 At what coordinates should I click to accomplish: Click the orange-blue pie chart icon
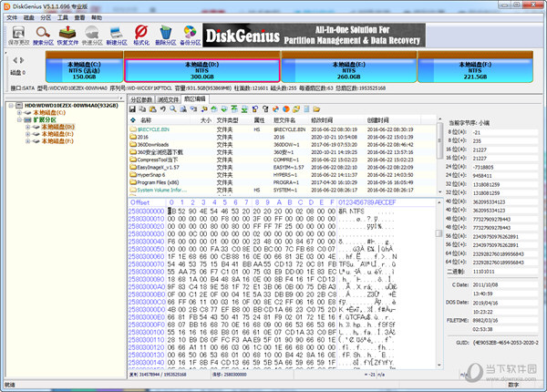tap(285, 109)
